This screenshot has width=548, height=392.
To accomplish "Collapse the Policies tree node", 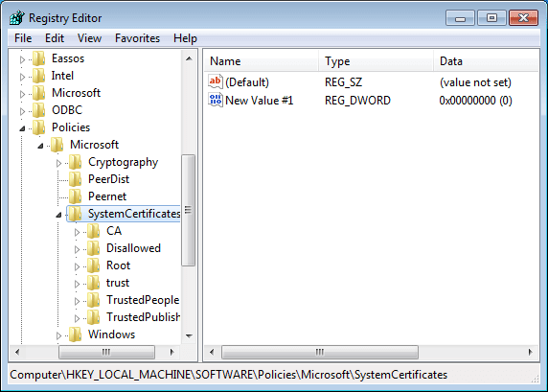I will [22, 128].
